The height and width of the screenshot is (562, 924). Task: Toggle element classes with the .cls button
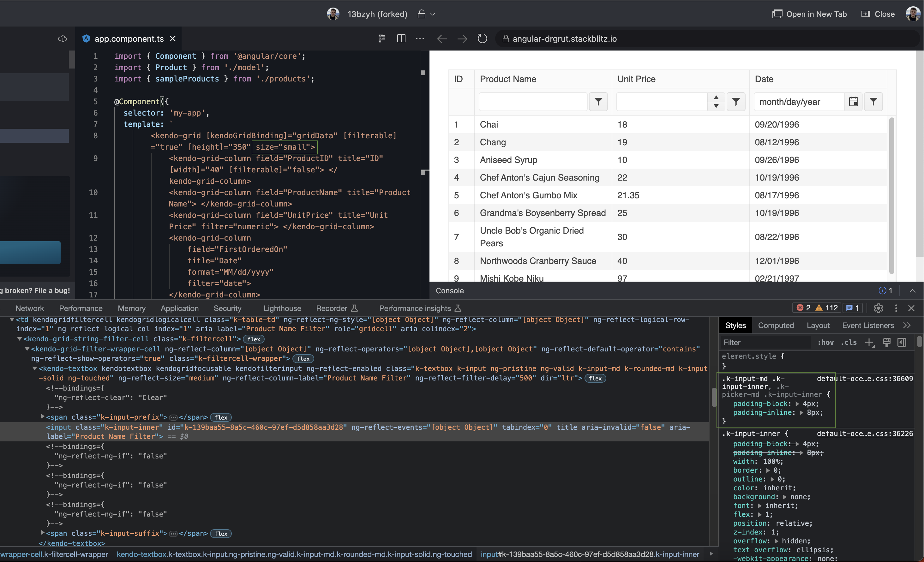(849, 342)
